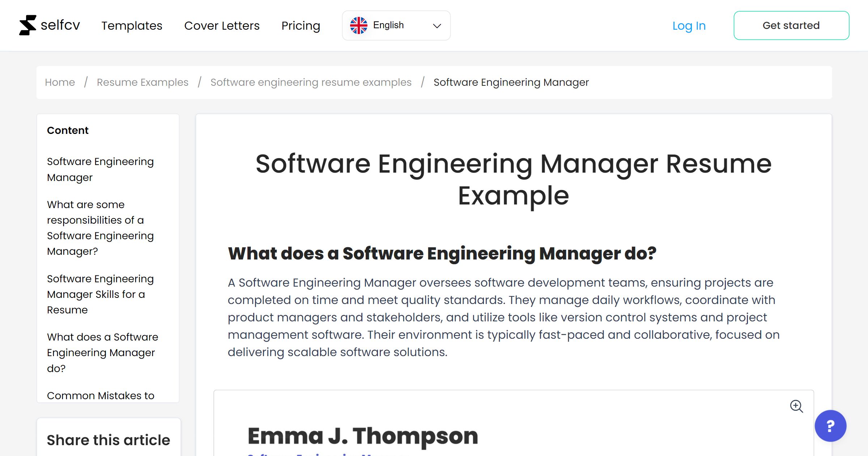Jump to Software Engineering Manager content link

click(100, 169)
